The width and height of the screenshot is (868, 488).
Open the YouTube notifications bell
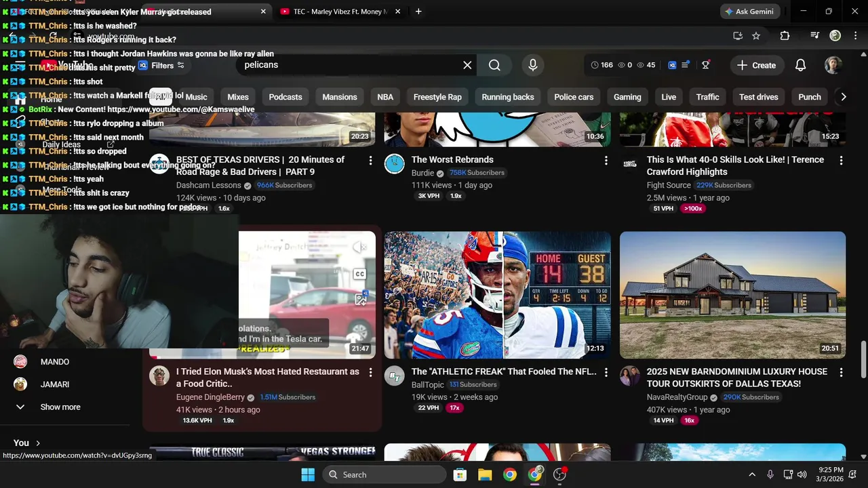tap(800, 65)
